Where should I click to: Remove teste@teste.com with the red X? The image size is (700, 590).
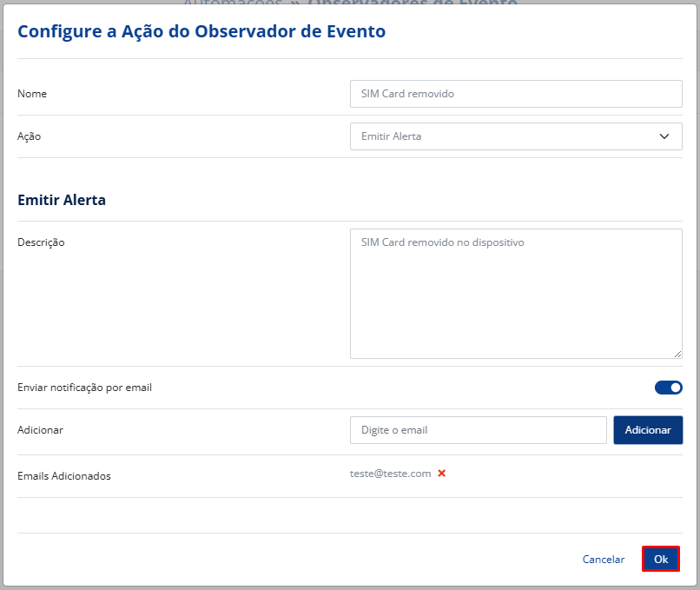click(441, 474)
